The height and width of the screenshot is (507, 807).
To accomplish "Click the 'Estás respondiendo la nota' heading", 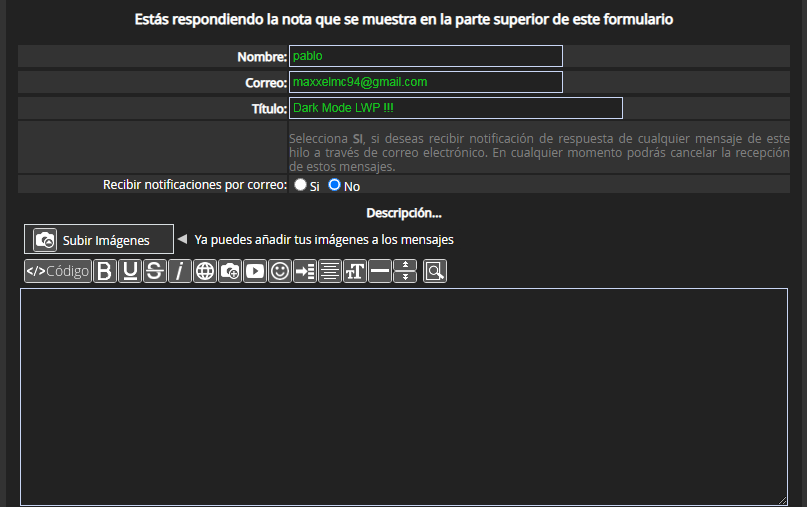I will pyautogui.click(x=404, y=20).
